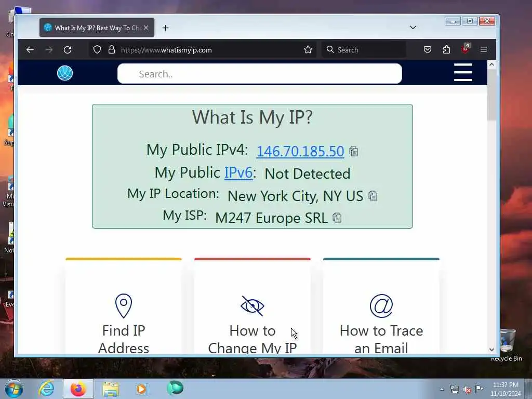View site security info via padlock icon
Viewport: 532px width, 399px height.
coord(112,50)
